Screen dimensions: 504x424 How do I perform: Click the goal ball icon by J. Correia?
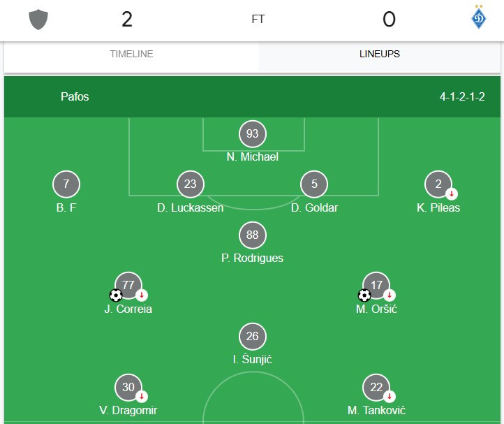click(116, 295)
